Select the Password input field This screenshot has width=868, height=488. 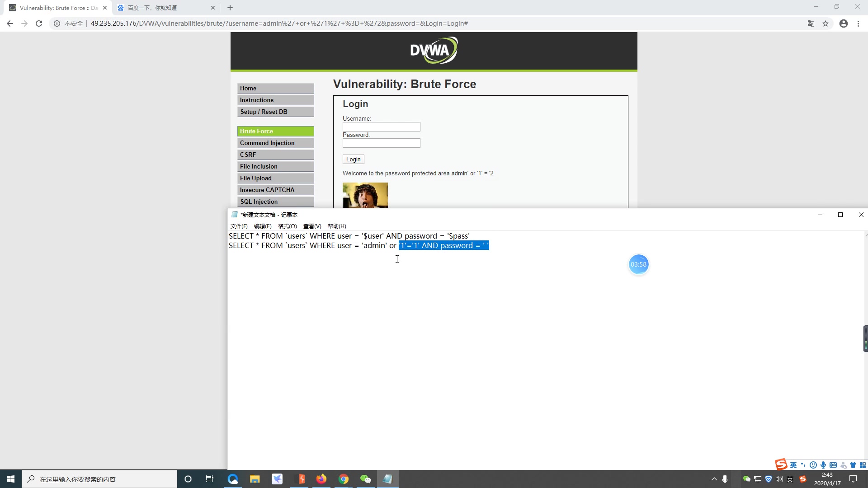tap(382, 143)
